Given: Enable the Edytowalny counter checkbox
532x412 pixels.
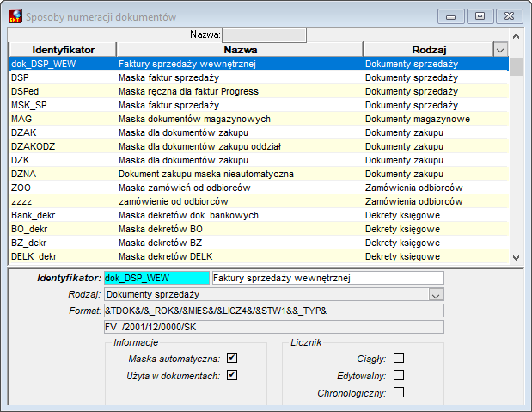Looking at the screenshot, I should [399, 375].
